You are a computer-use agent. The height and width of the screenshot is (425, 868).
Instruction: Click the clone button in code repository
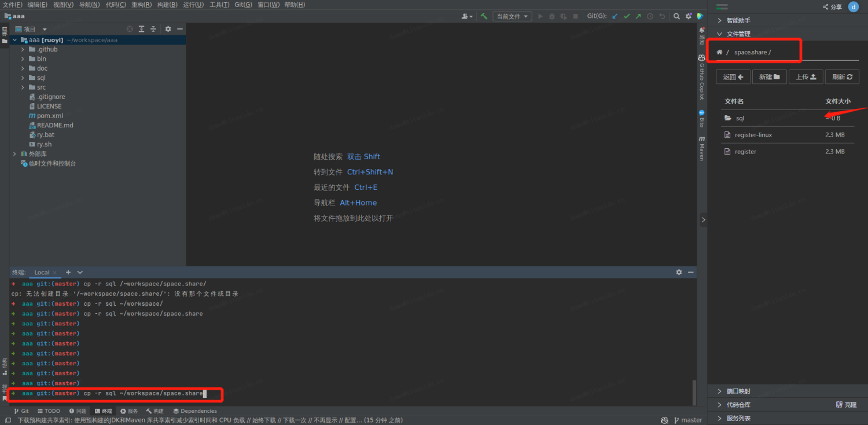point(847,405)
